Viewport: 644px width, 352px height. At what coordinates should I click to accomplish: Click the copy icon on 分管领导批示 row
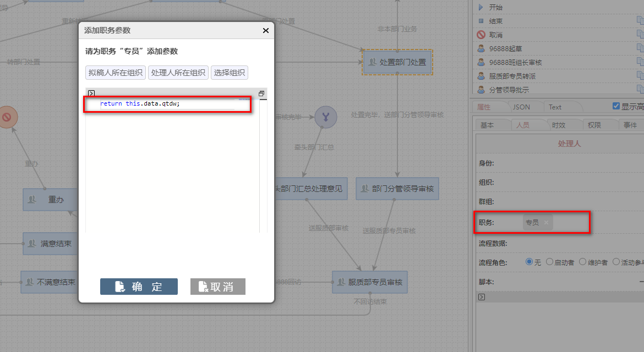(640, 89)
